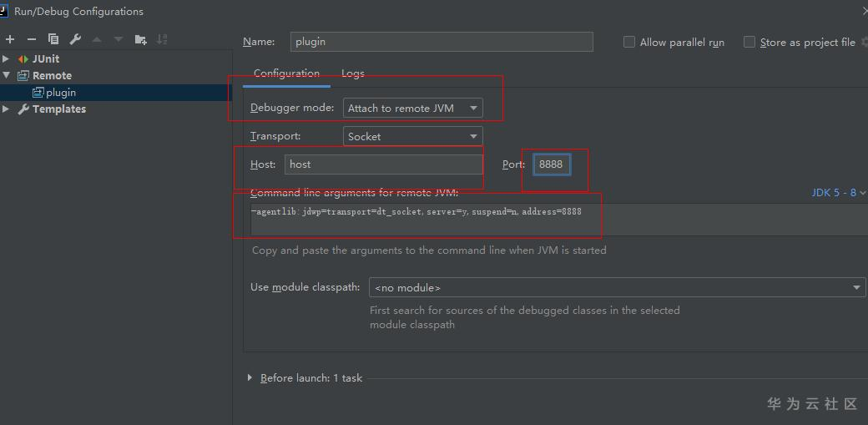868x425 pixels.
Task: Click the Move Down arrow icon
Action: click(x=119, y=39)
